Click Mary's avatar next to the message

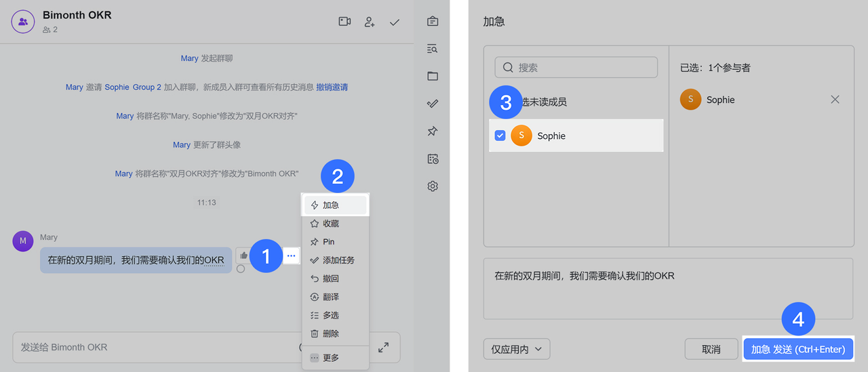pyautogui.click(x=23, y=241)
